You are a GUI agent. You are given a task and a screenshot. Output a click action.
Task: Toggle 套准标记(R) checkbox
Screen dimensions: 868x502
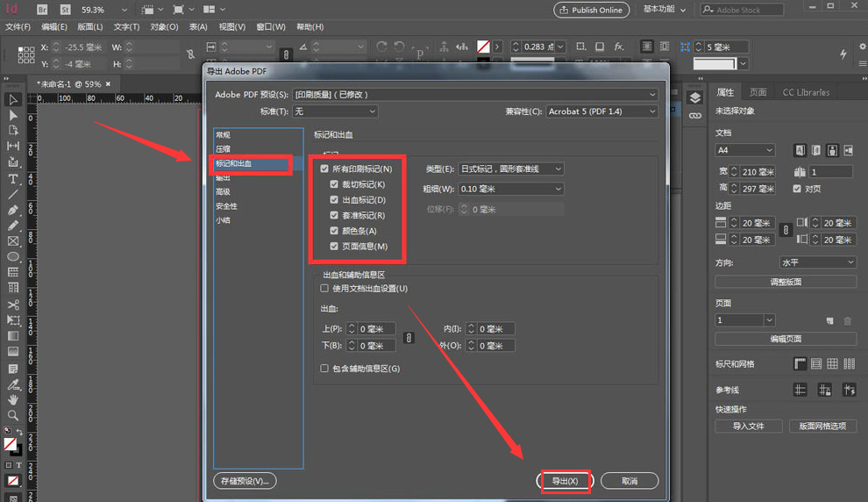click(x=334, y=215)
